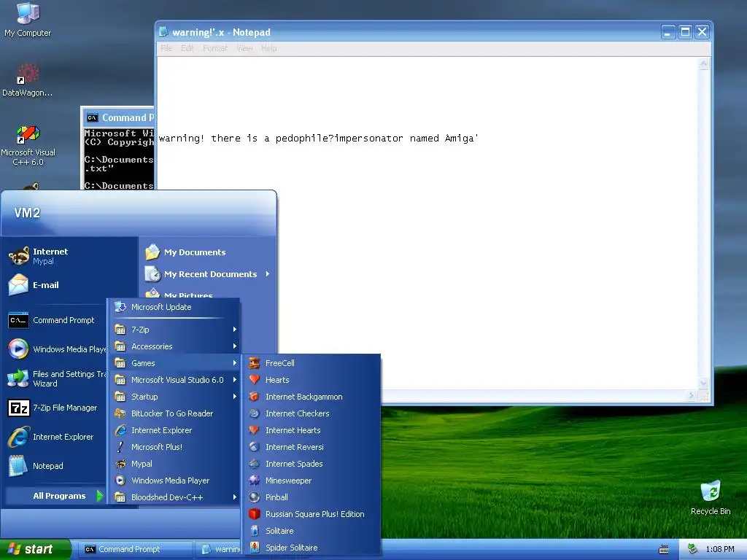Viewport: 747px width, 560px height.
Task: Select DataWagon desktop shortcut
Action: 27,79
